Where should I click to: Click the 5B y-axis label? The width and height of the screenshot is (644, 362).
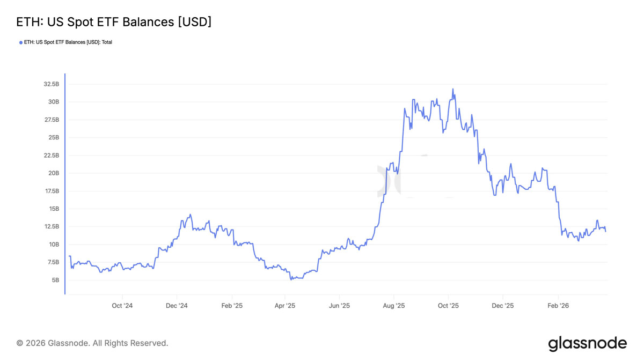tap(55, 280)
